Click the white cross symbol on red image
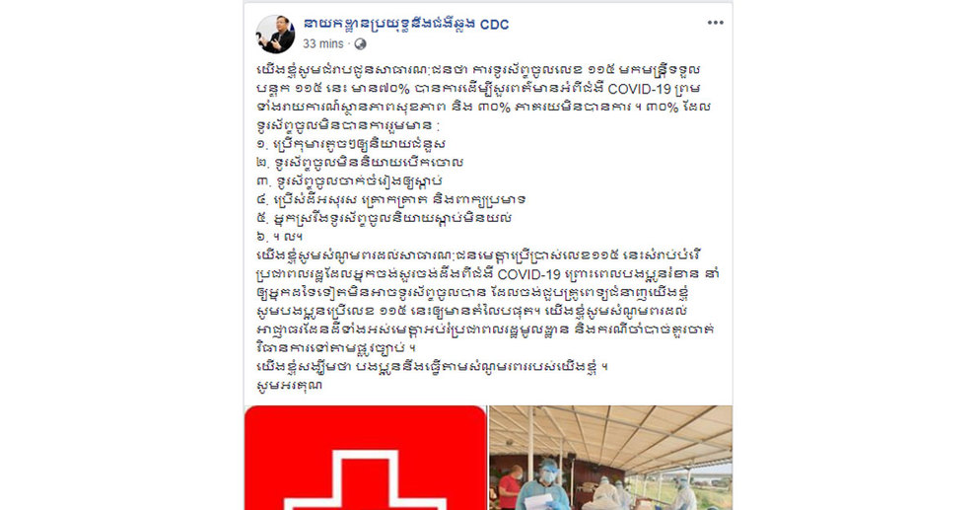 point(365,481)
